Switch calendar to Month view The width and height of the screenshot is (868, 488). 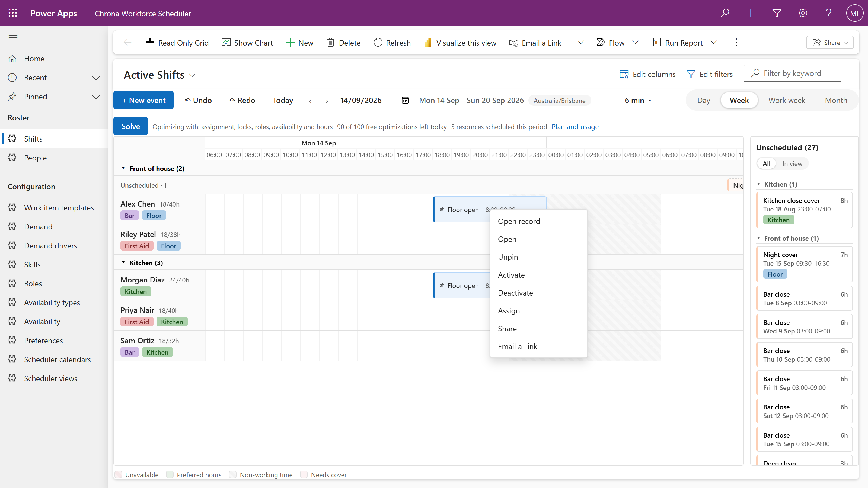coord(836,100)
